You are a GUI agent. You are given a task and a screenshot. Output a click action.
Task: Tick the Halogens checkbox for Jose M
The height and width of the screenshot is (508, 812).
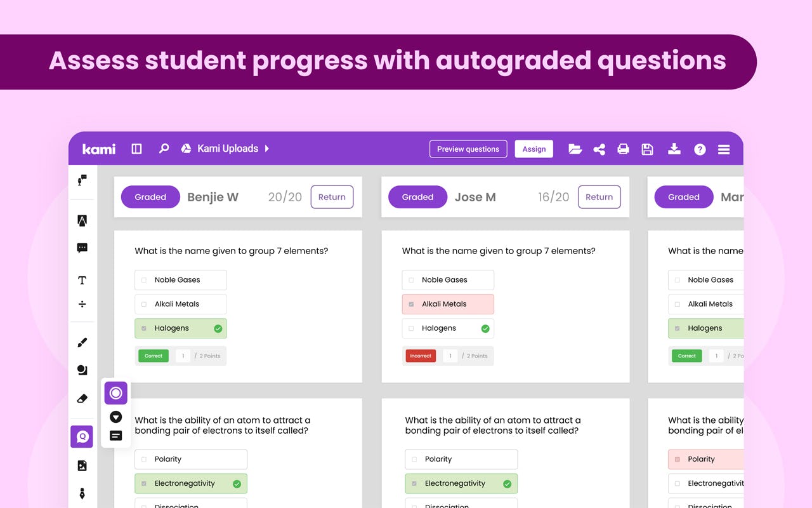[x=410, y=328]
